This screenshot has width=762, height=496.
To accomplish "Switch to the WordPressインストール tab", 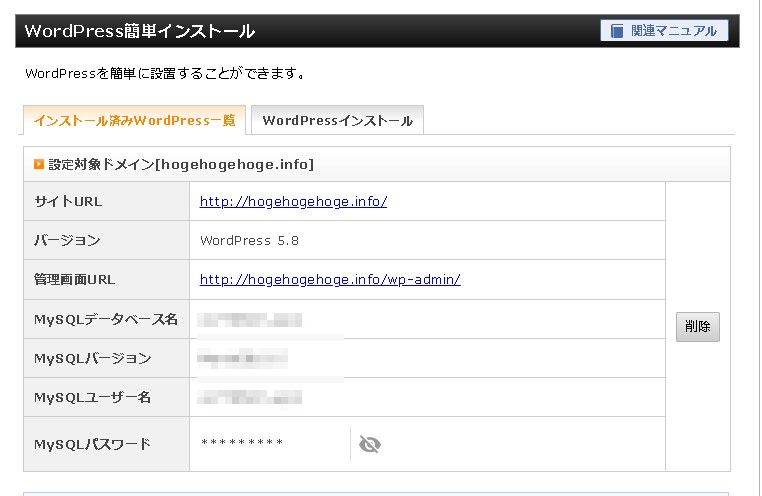I will coord(337,121).
